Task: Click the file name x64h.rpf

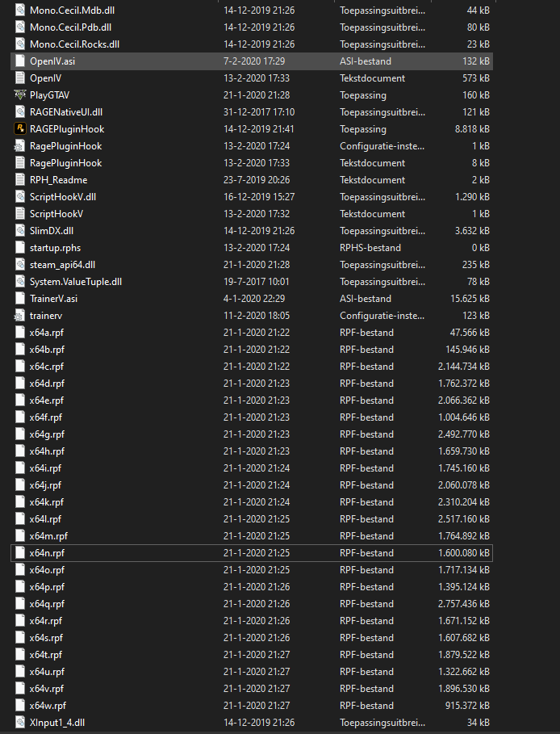Action: click(x=47, y=451)
